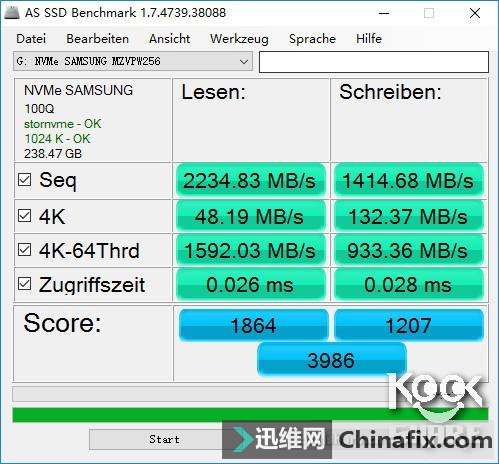Maximize the benchmark window
The image size is (499, 464).
pos(429,13)
